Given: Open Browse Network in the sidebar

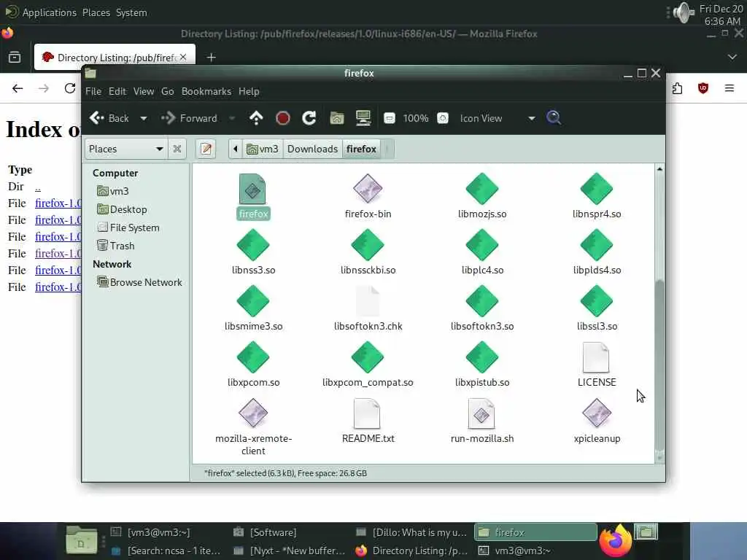Looking at the screenshot, I should coord(139,282).
